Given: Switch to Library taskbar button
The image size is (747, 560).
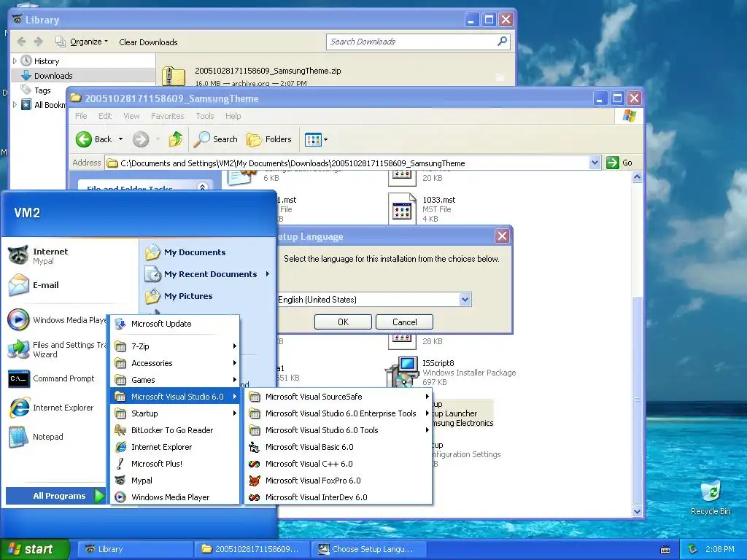Looking at the screenshot, I should (x=136, y=549).
